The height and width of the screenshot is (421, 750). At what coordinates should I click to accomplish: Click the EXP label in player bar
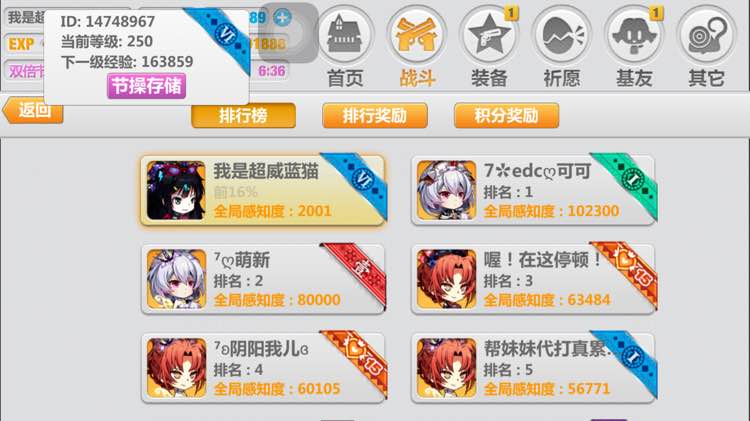[22, 44]
